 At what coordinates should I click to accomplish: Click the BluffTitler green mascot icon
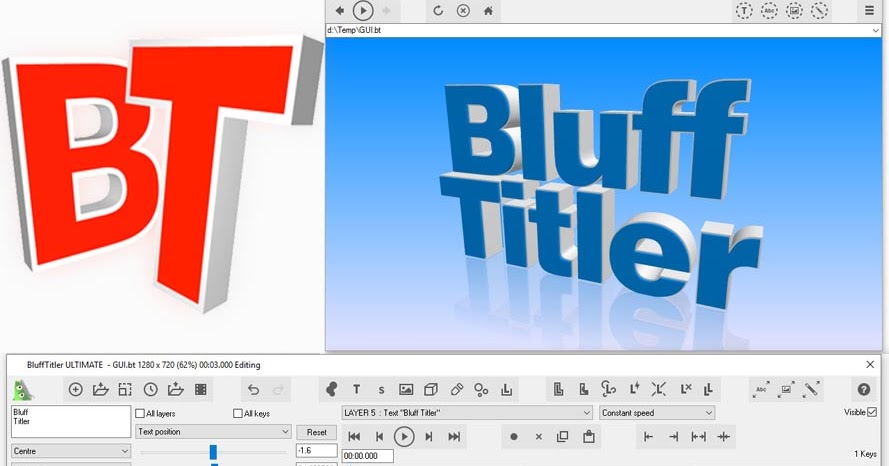tap(23, 390)
